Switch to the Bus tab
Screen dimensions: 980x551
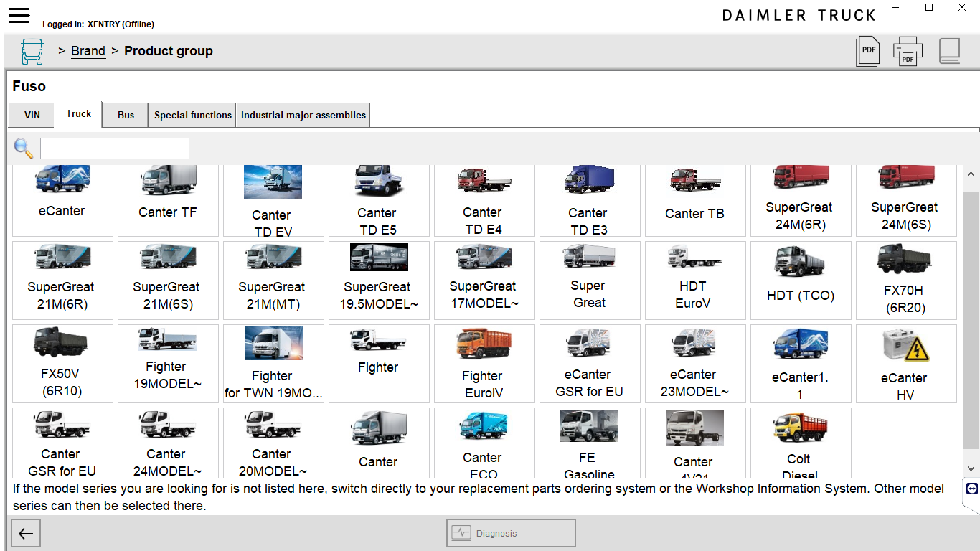coord(126,115)
